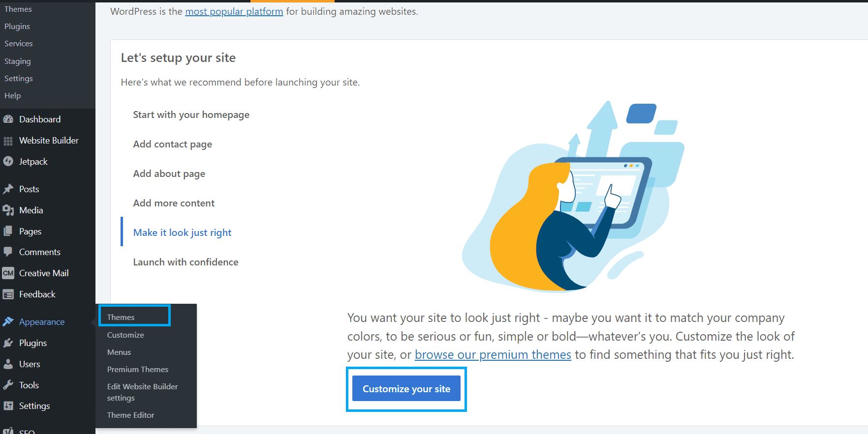This screenshot has width=868, height=434.
Task: Click the Plugins plug icon
Action: pyautogui.click(x=8, y=343)
